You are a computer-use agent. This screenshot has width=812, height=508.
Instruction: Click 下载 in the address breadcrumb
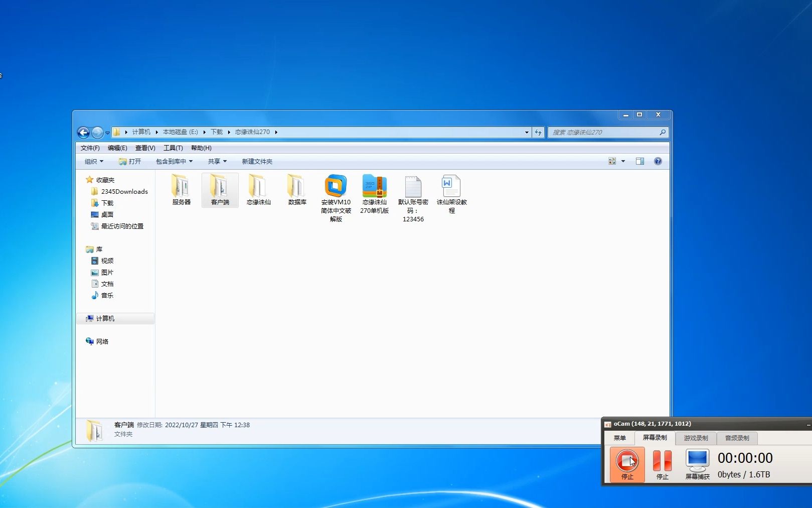coord(217,132)
